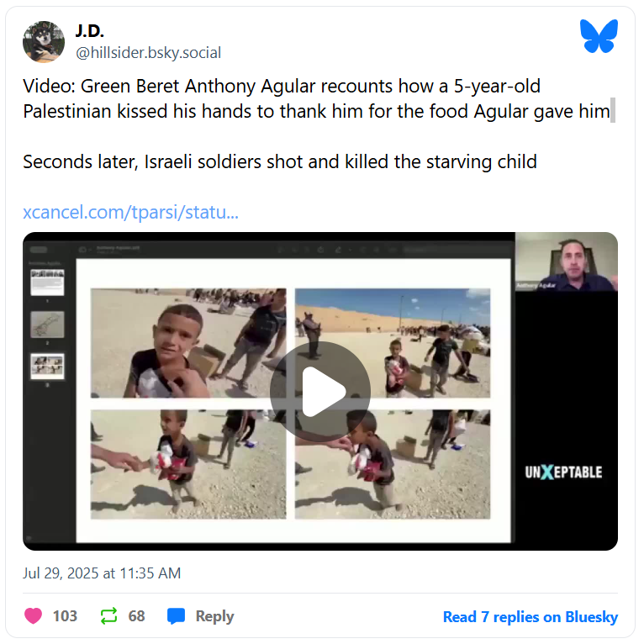The width and height of the screenshot is (644, 644).
Task: Click the J.D. display name
Action: coord(90,31)
